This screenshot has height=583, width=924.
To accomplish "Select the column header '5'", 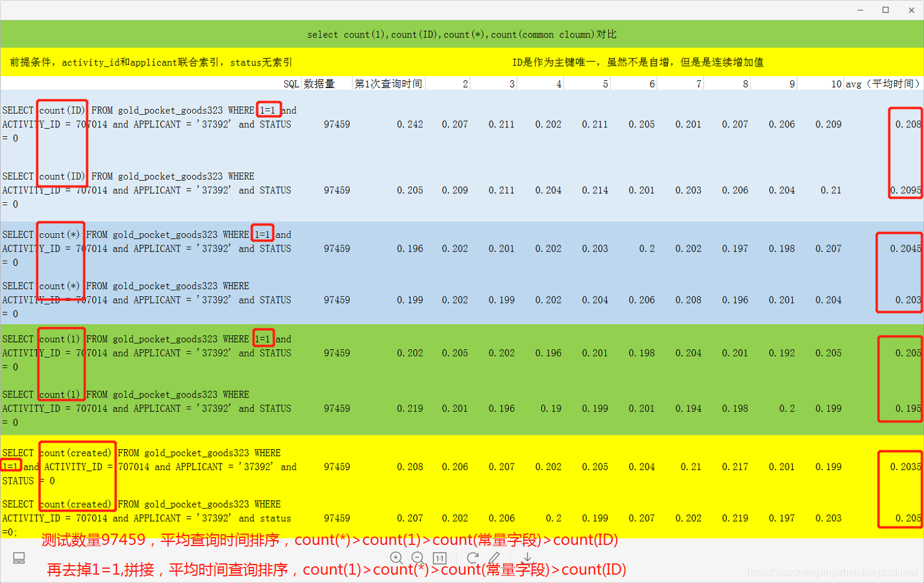I will pyautogui.click(x=605, y=84).
